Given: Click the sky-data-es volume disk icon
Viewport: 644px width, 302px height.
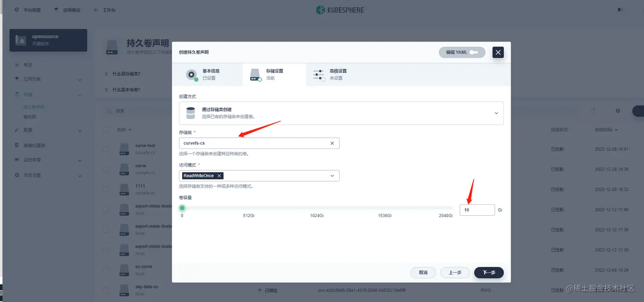Looking at the screenshot, I should pos(124,290).
